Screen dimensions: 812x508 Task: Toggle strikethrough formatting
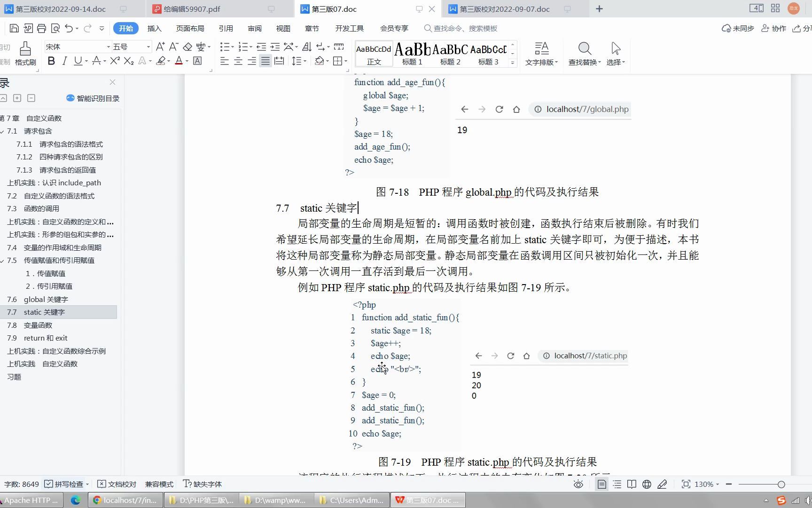(97, 61)
